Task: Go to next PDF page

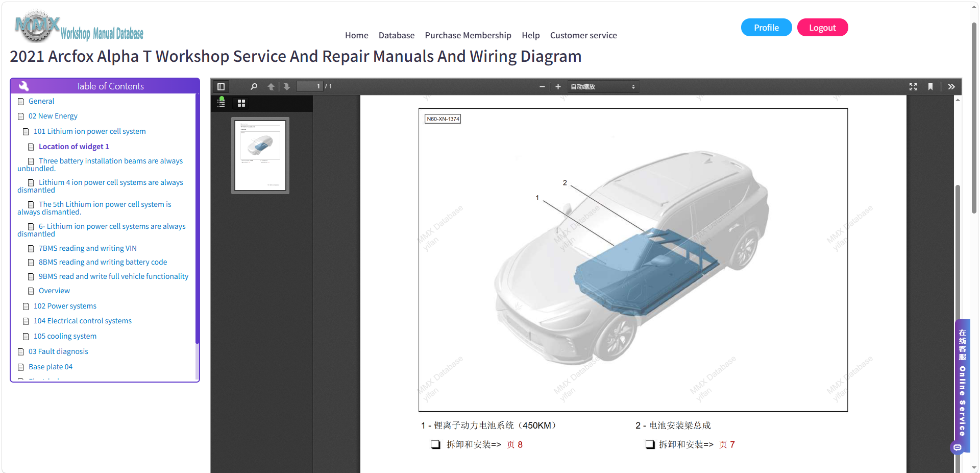Action: pos(287,87)
